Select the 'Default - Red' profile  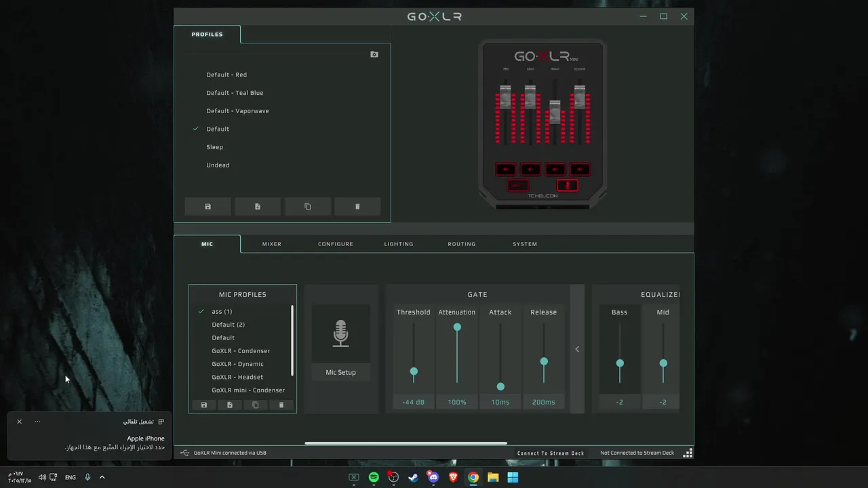tap(226, 75)
